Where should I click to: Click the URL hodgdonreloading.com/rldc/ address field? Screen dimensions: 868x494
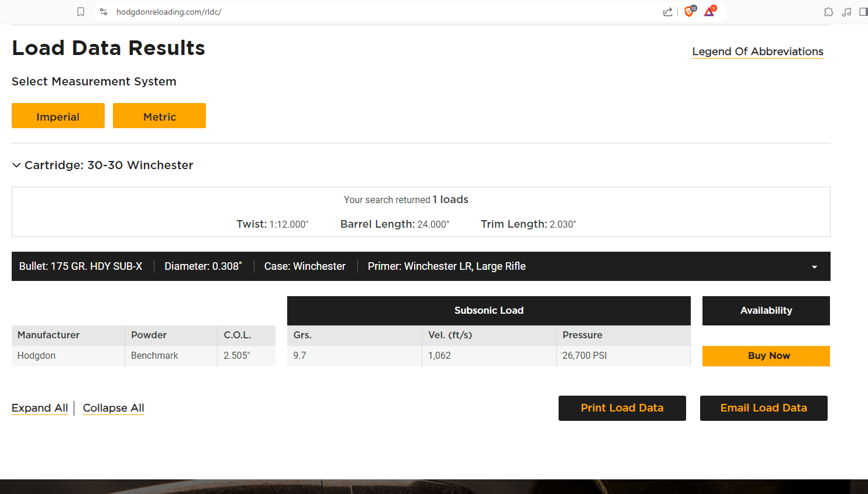[168, 12]
